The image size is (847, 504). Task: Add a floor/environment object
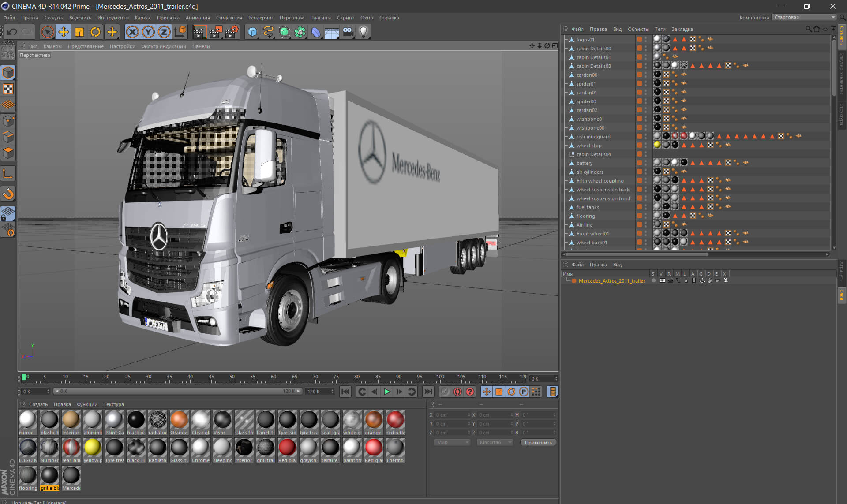[332, 32]
